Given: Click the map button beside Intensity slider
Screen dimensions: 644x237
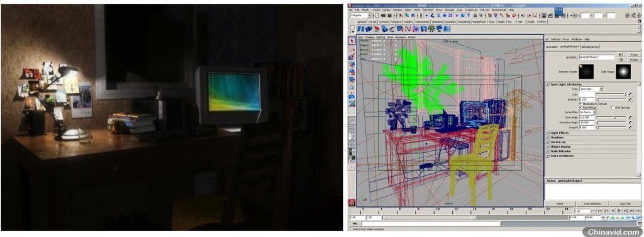Looking at the screenshot, I should tap(630, 99).
